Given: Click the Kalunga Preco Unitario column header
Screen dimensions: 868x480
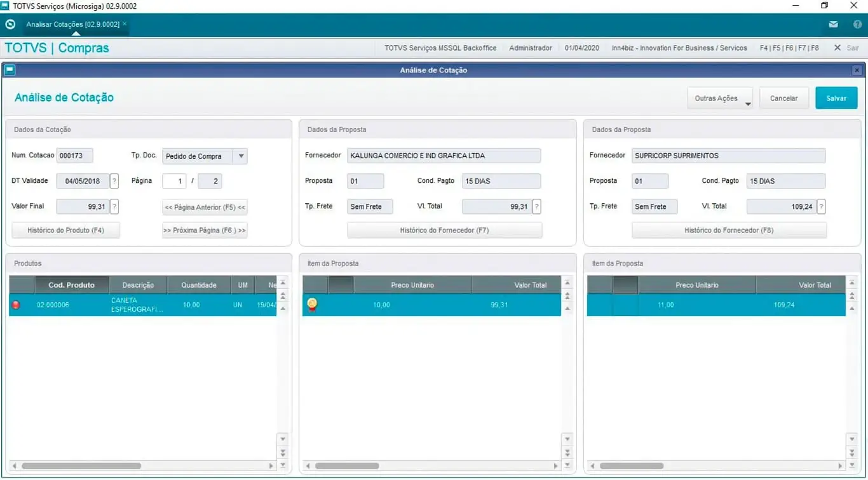Looking at the screenshot, I should point(412,285).
